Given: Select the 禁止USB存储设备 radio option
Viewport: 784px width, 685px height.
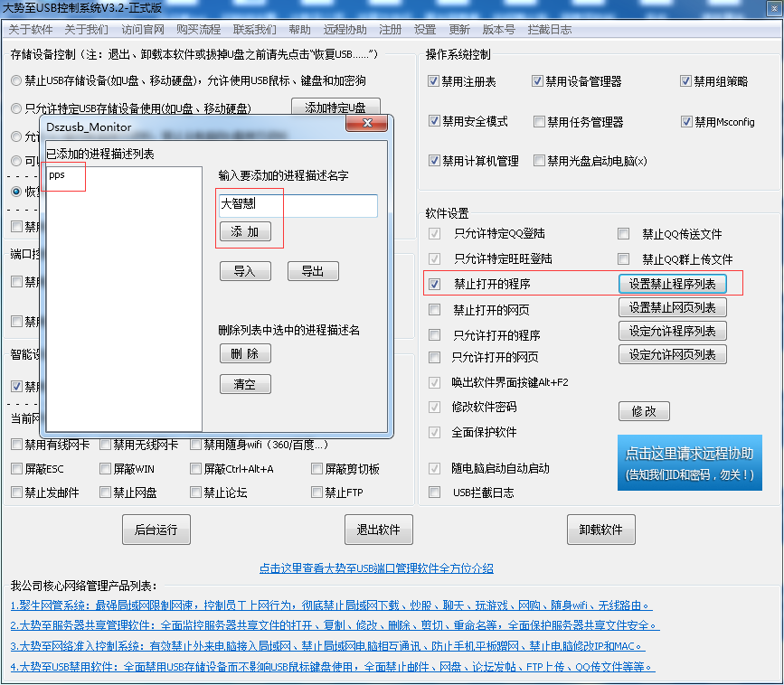Looking at the screenshot, I should pos(16,80).
